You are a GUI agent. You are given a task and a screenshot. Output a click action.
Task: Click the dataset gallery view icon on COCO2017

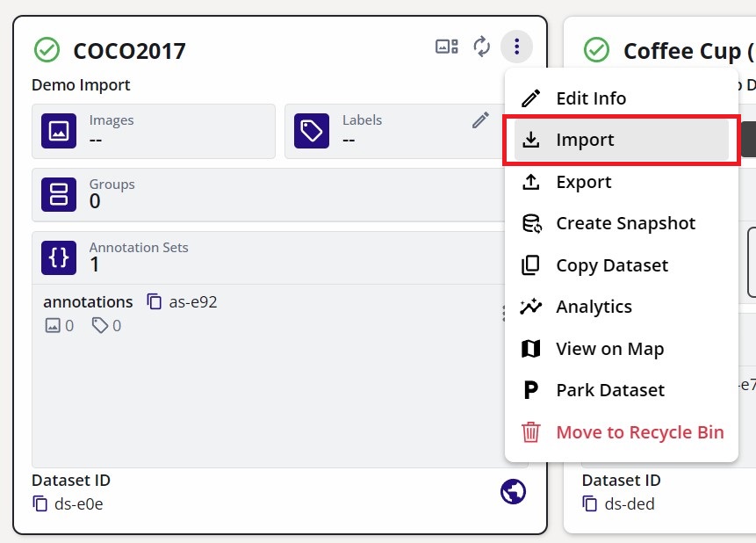click(446, 48)
